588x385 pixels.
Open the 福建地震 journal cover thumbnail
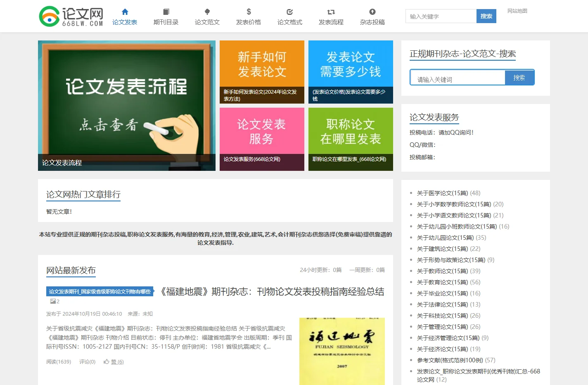pyautogui.click(x=342, y=351)
